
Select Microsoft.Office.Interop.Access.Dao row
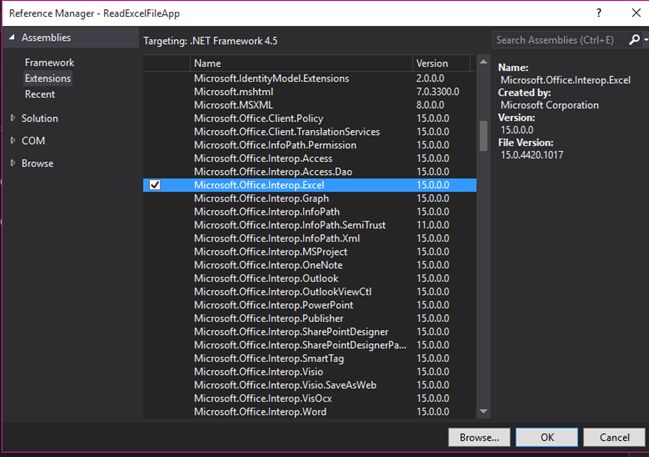coord(310,171)
